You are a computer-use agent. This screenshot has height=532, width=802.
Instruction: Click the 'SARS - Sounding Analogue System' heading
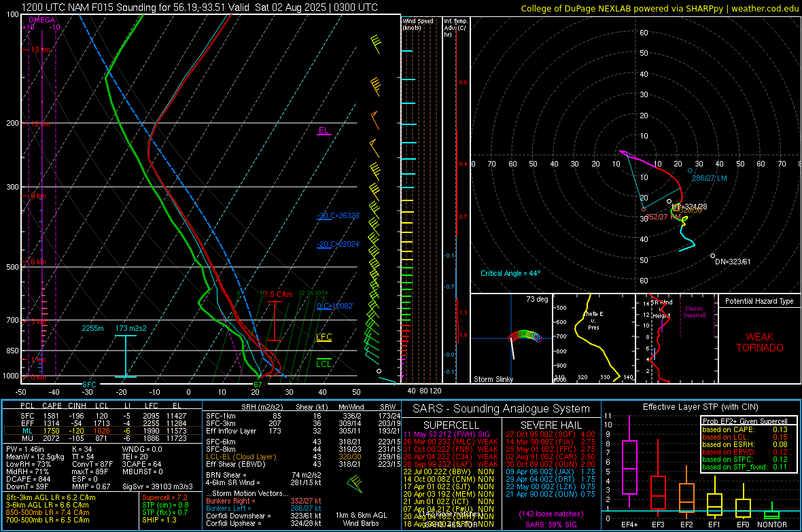pyautogui.click(x=501, y=409)
